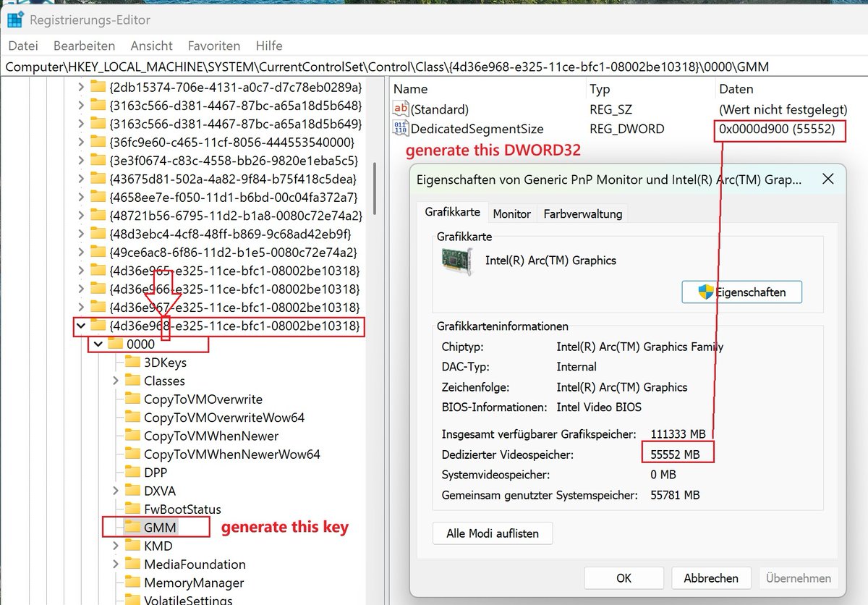Switch to the Monitor tab
The width and height of the screenshot is (868, 605).
click(x=512, y=213)
